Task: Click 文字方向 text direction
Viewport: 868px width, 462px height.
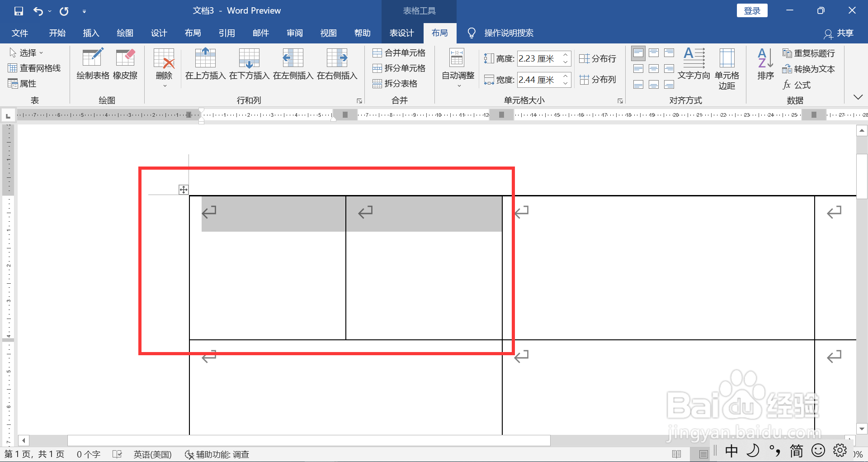Action: (694, 64)
